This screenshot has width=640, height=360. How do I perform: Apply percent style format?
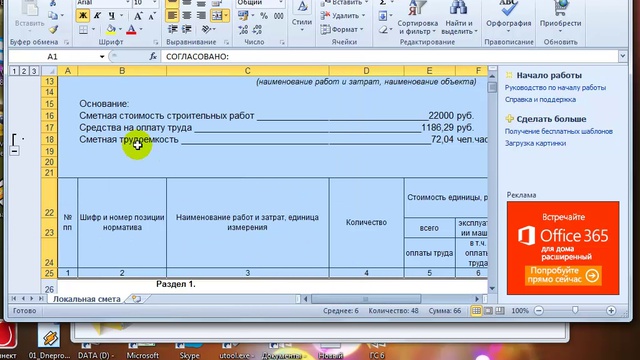[264, 16]
